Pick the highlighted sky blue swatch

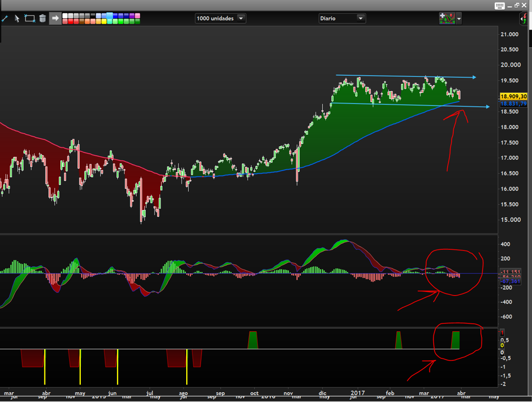(x=109, y=15)
